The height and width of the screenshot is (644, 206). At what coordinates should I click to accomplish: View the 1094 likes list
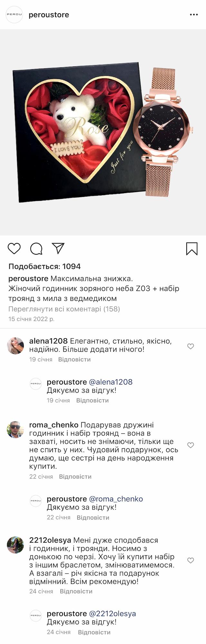click(44, 266)
